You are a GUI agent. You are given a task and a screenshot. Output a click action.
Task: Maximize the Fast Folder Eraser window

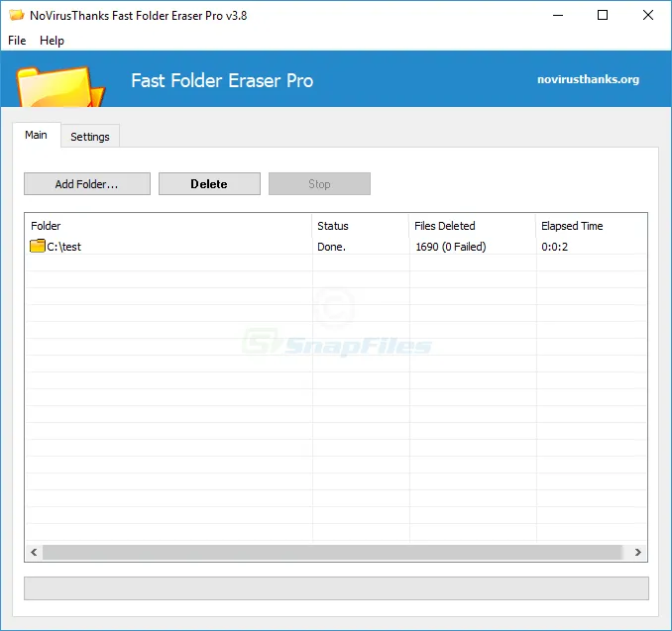(603, 16)
